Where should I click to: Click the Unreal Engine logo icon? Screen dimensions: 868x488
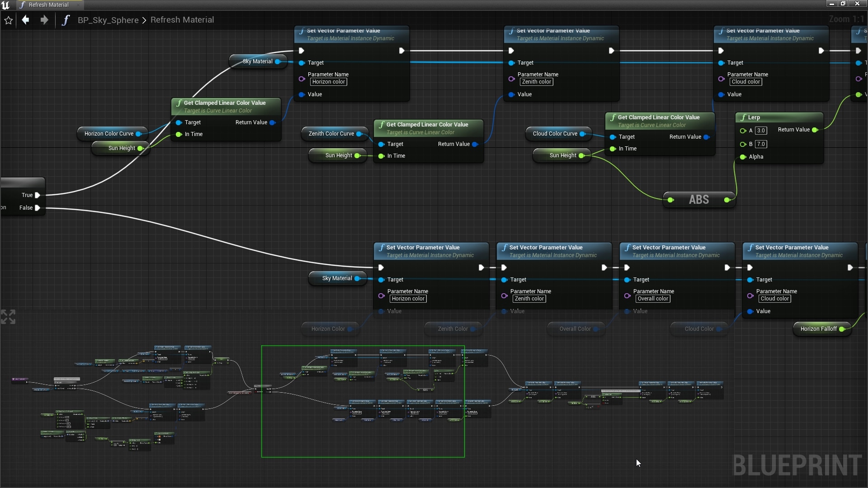pos(5,5)
